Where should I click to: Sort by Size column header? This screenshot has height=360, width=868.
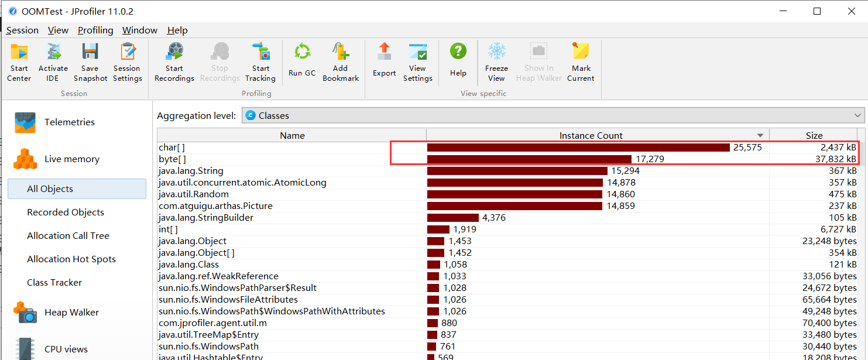[814, 135]
